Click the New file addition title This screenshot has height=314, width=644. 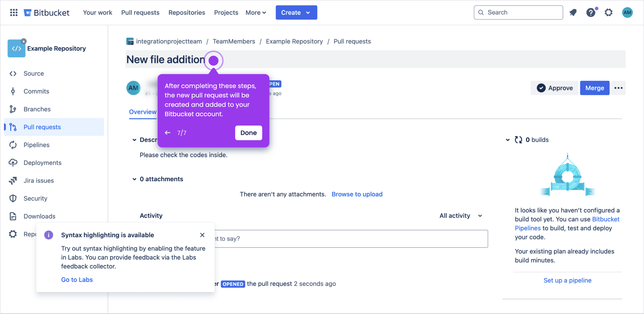(166, 59)
